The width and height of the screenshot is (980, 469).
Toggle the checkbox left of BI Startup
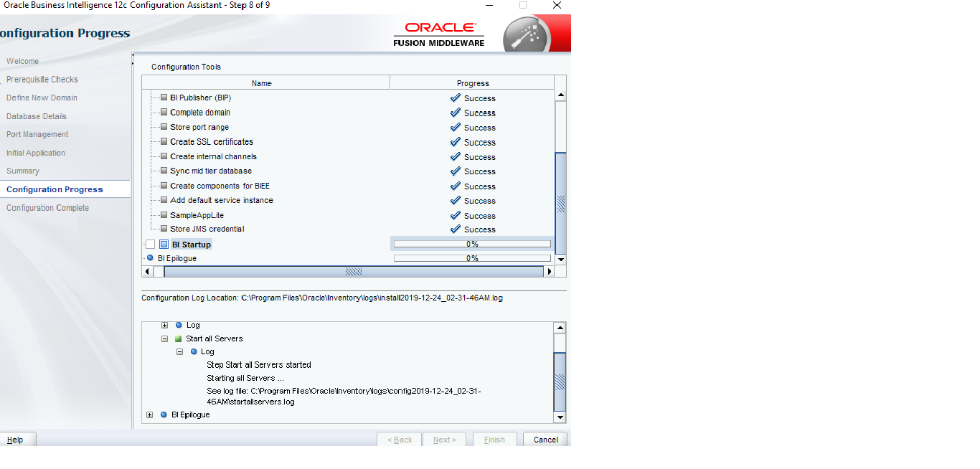pyautogui.click(x=150, y=245)
